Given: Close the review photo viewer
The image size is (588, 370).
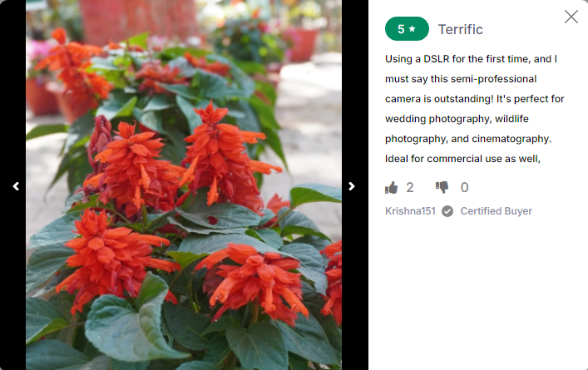Looking at the screenshot, I should point(571,17).
